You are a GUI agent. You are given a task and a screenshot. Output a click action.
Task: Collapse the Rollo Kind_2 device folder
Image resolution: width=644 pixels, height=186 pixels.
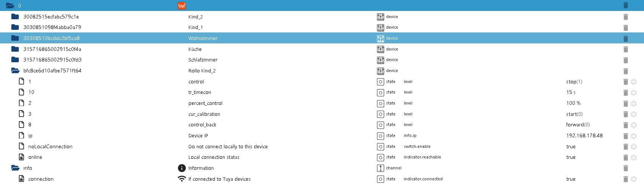tap(15, 71)
